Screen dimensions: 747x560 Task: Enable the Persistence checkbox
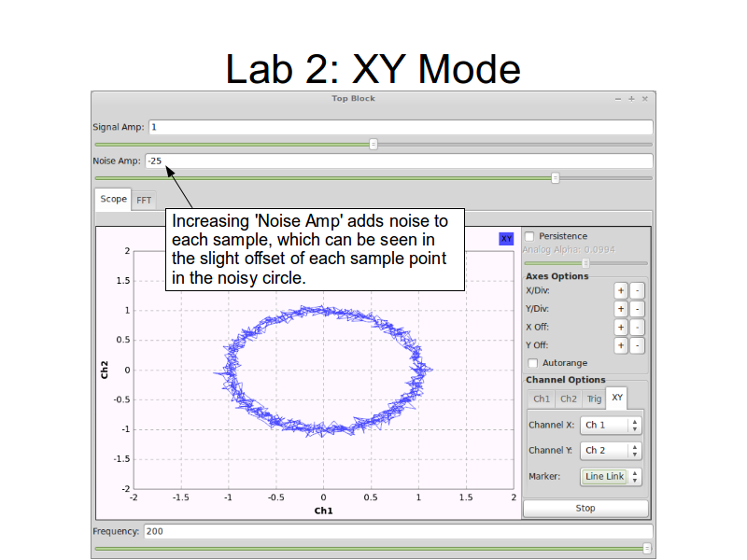coord(530,236)
